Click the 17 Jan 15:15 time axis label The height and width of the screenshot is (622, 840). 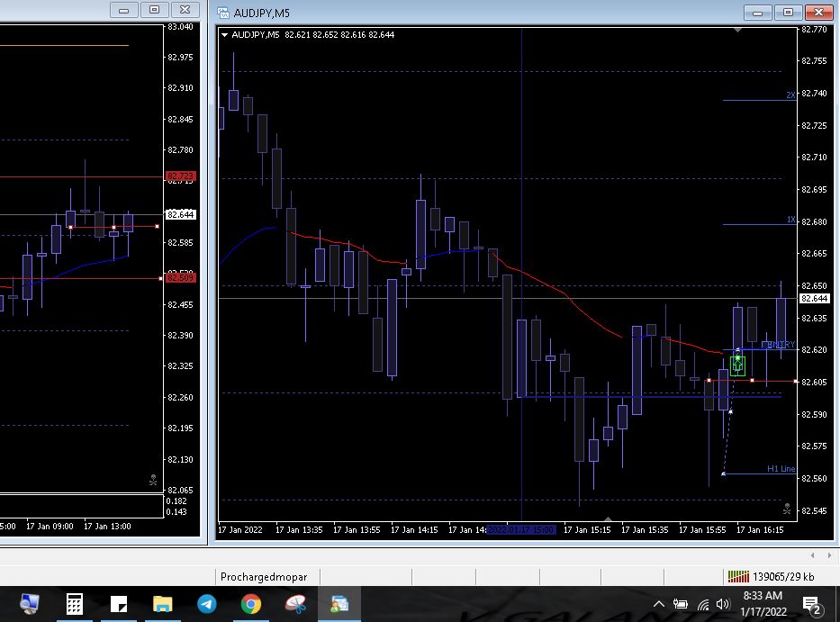click(x=587, y=530)
